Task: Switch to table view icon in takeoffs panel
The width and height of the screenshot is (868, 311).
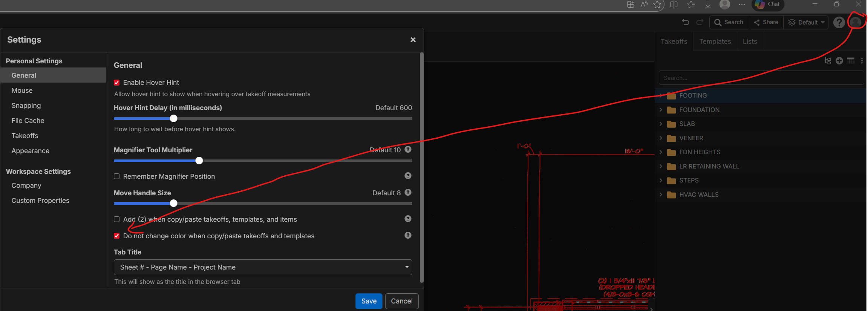Action: [851, 61]
